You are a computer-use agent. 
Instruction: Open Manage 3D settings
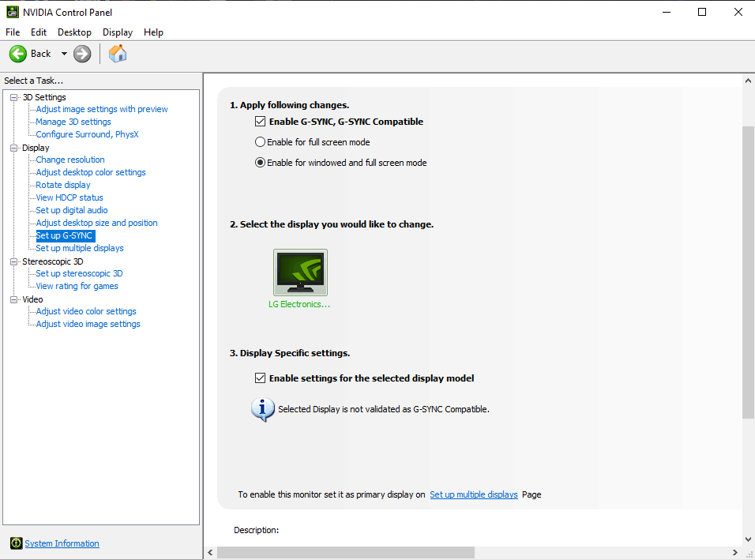(73, 122)
